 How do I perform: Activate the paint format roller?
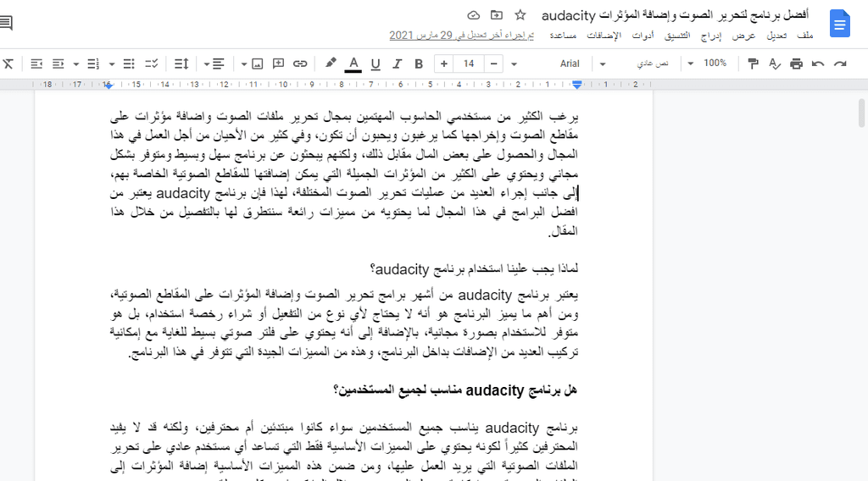pyautogui.click(x=753, y=64)
